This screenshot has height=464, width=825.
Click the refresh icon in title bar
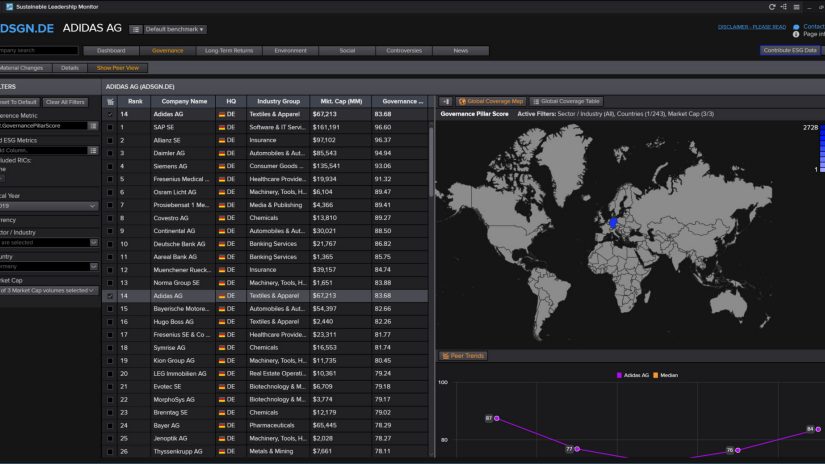pyautogui.click(x=772, y=7)
